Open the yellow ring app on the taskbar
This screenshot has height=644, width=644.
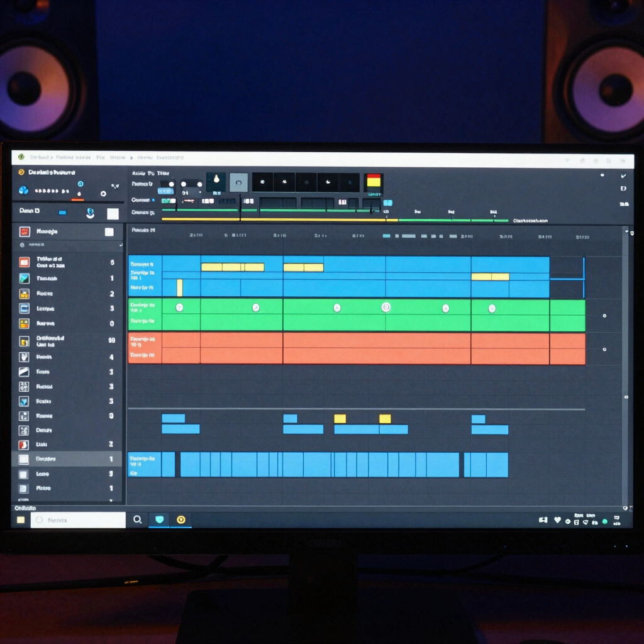tap(180, 520)
